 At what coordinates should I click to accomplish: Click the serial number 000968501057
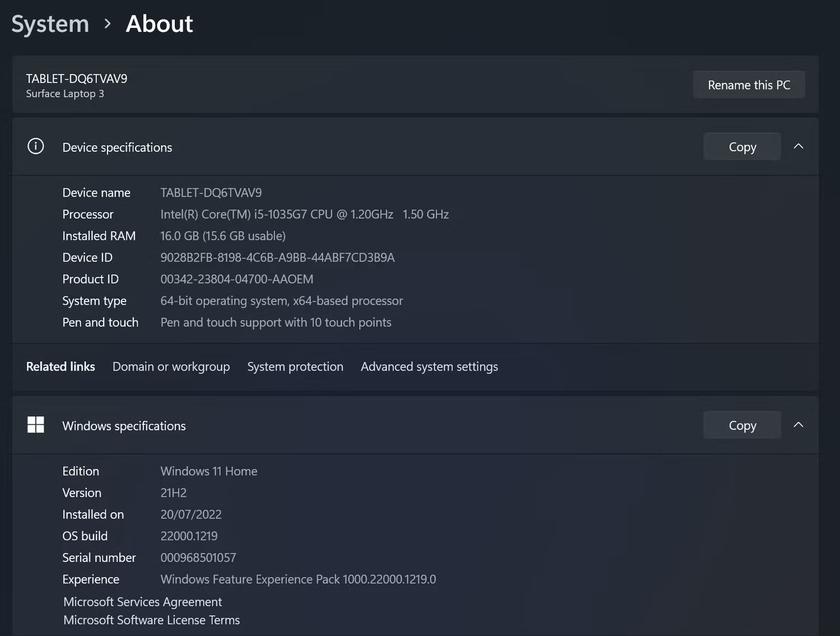(x=198, y=558)
